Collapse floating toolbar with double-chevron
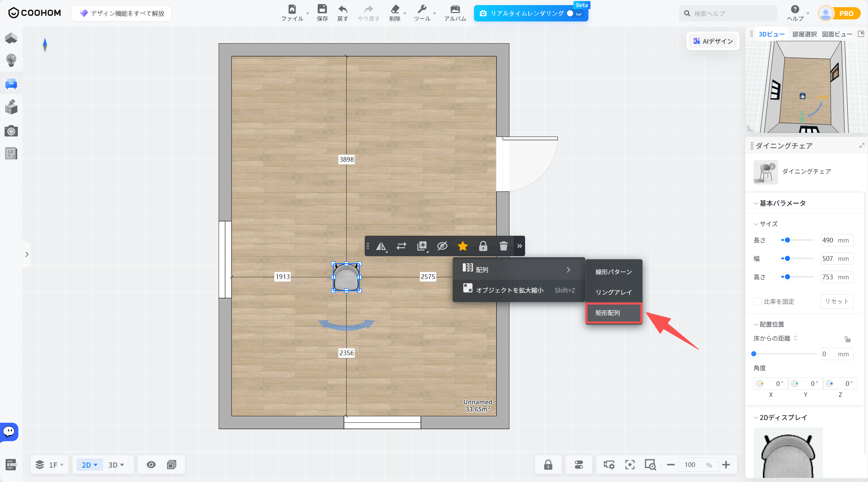Viewport: 868px width, 482px height. 520,246
